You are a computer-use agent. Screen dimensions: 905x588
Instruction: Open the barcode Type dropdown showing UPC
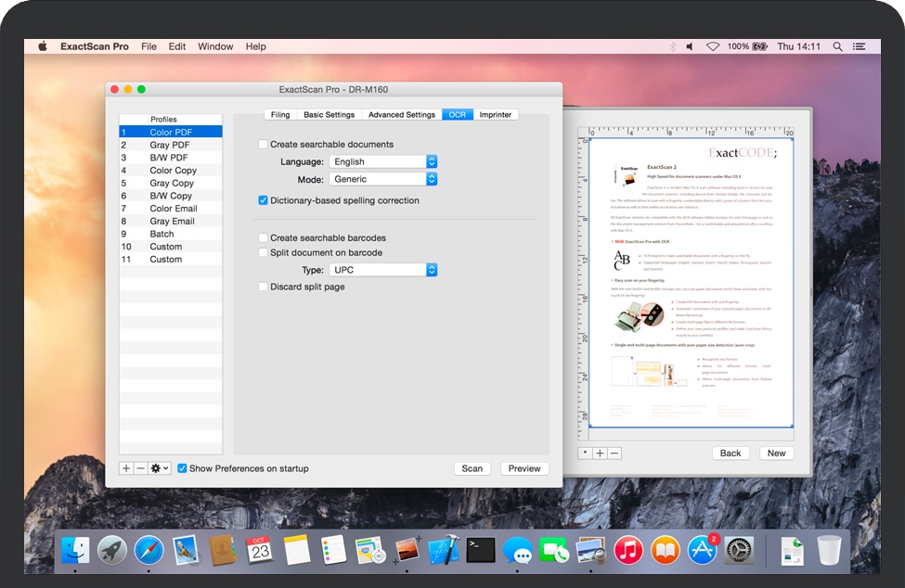coord(382,270)
